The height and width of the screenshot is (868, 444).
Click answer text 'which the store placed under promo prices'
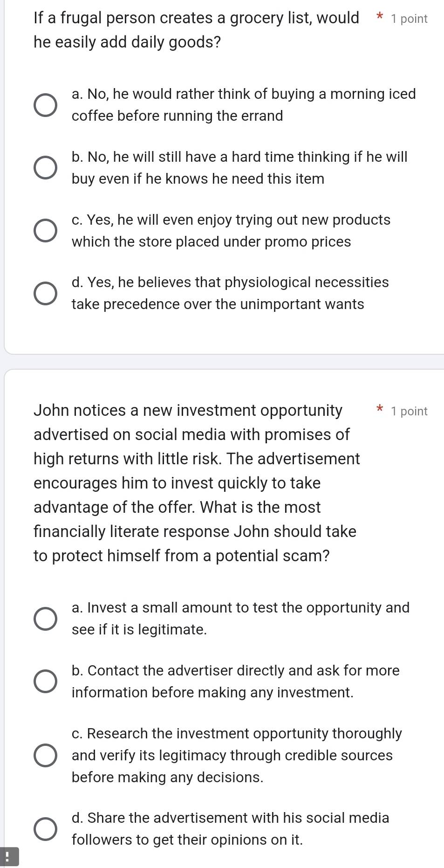(x=211, y=241)
